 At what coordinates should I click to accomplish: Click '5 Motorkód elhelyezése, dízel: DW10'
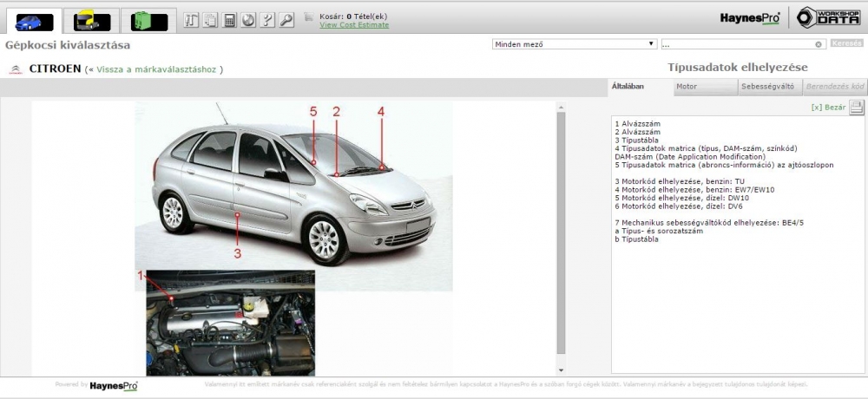point(682,198)
